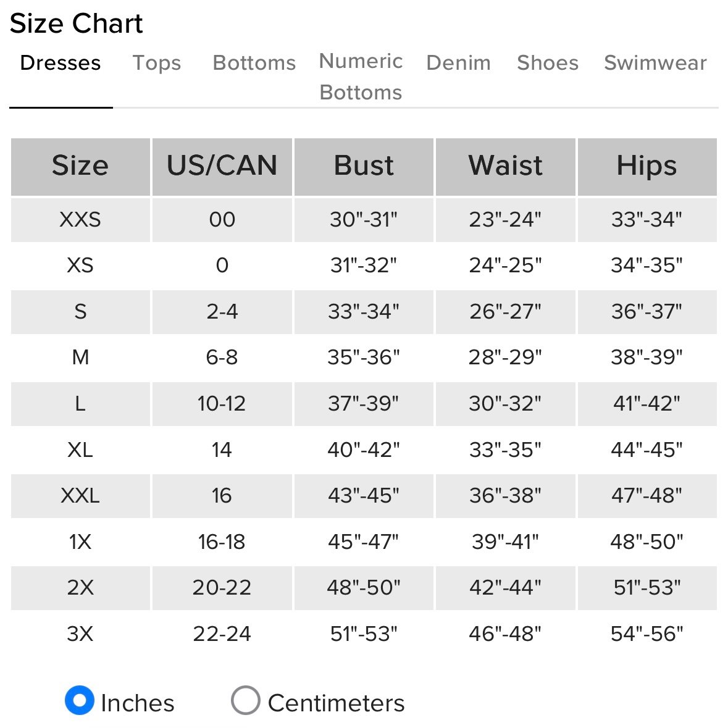This screenshot has width=728, height=728.
Task: Click the M size row label
Action: 80,357
